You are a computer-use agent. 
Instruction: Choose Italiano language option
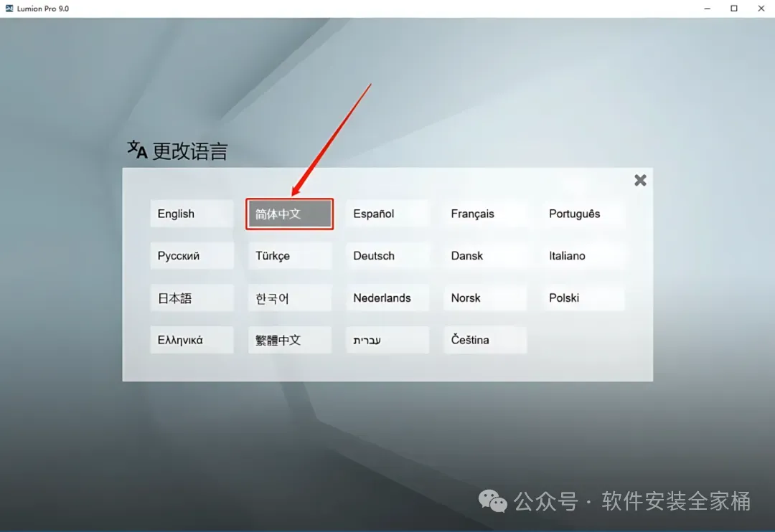pos(583,256)
